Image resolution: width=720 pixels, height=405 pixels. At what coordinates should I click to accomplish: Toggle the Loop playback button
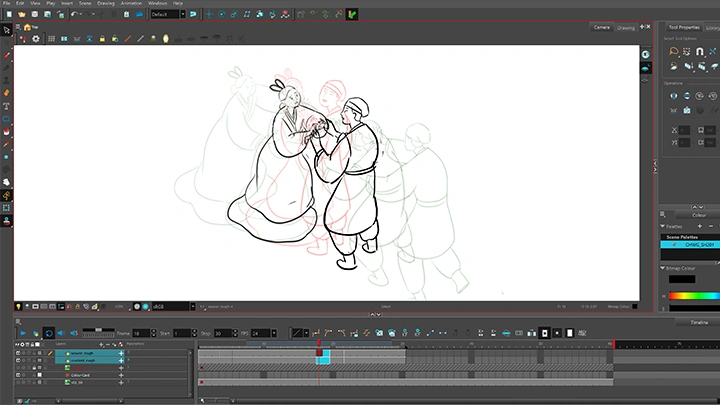(48, 332)
